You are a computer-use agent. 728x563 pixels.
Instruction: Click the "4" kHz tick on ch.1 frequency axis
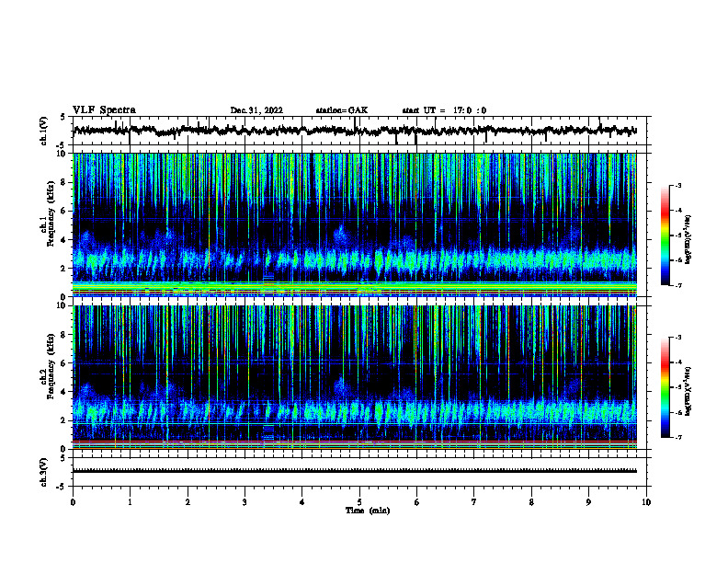(64, 240)
